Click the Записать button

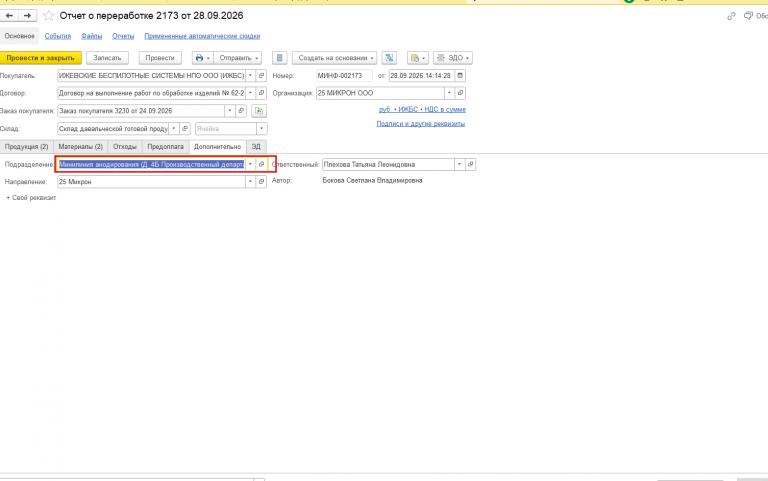point(107,58)
